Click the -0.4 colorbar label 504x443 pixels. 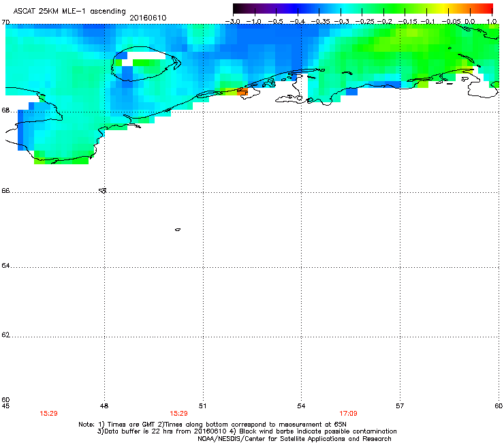(x=298, y=22)
